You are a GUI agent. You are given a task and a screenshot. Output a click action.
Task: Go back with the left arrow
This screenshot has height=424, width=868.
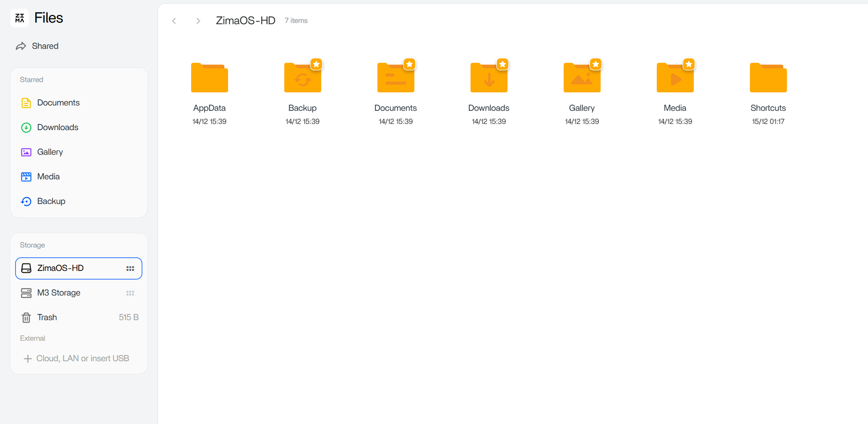click(x=174, y=21)
